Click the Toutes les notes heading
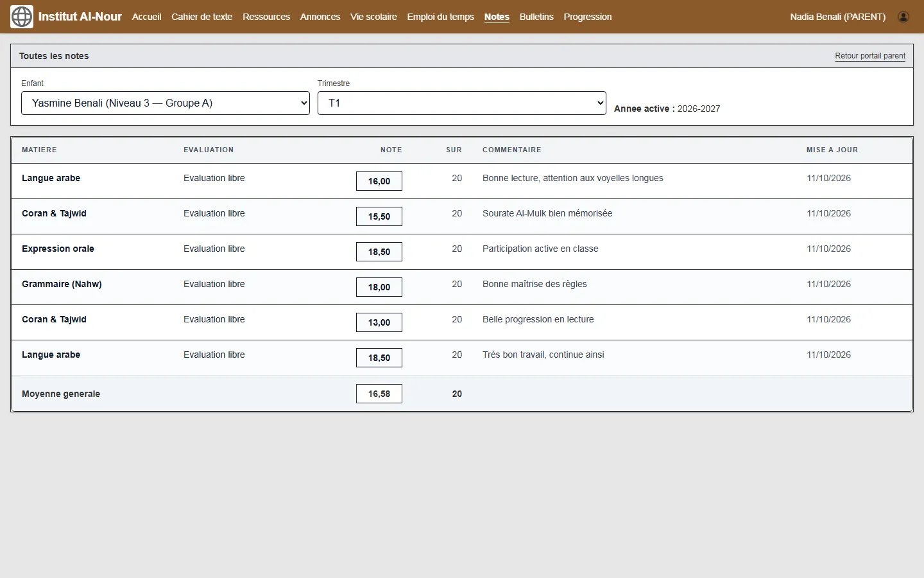This screenshot has height=578, width=924. pos(54,56)
